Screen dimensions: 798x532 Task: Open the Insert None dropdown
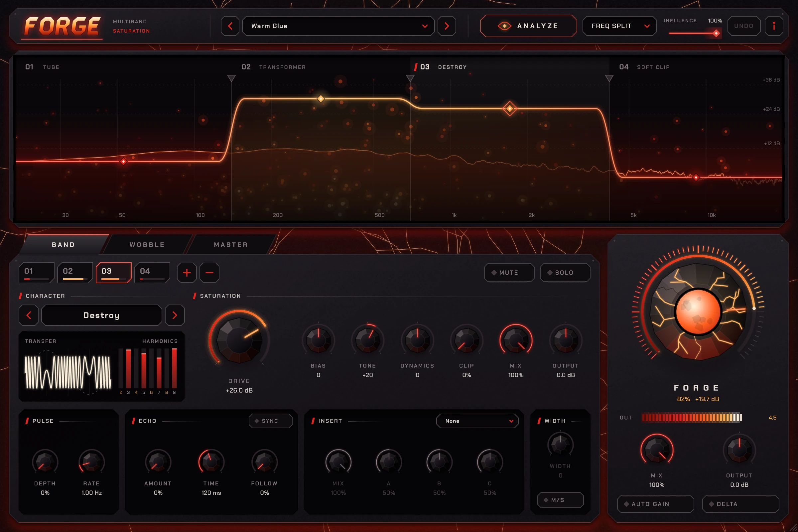click(x=477, y=421)
